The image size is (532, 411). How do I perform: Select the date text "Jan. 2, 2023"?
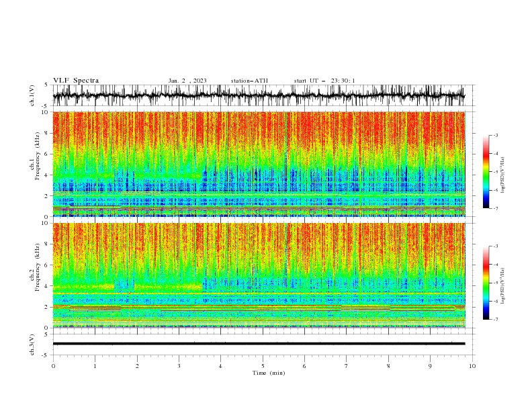187,81
